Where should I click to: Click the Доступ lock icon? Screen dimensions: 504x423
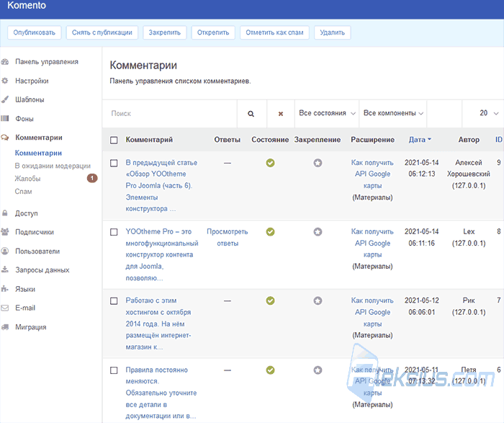pos(5,213)
